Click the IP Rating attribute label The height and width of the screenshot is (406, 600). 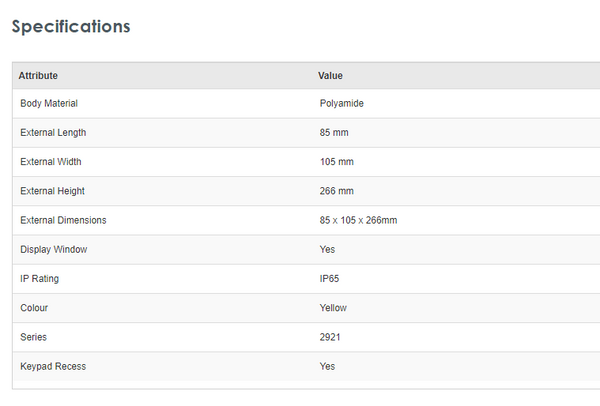[40, 278]
